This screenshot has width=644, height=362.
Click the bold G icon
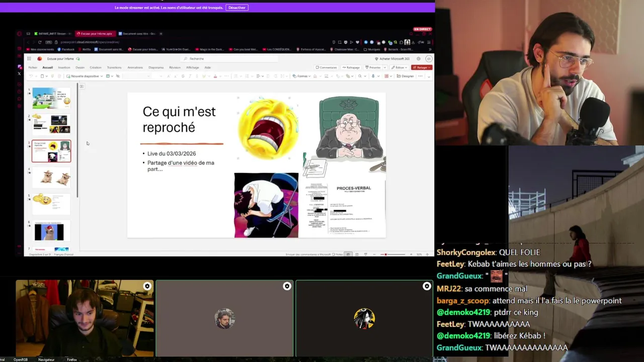coord(183,76)
